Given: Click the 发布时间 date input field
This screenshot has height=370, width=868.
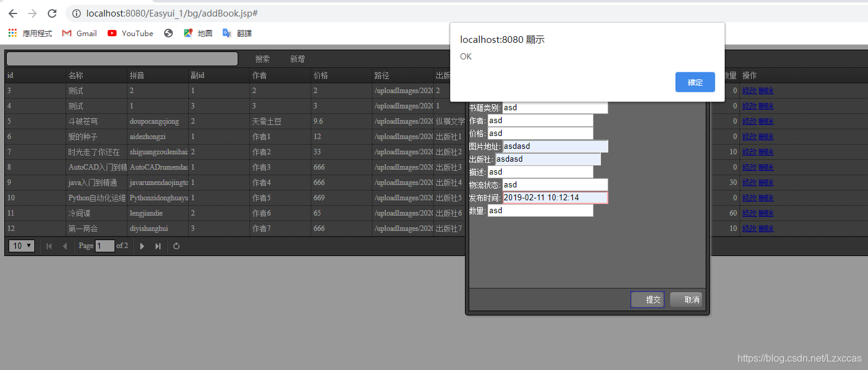Looking at the screenshot, I should click(x=555, y=197).
